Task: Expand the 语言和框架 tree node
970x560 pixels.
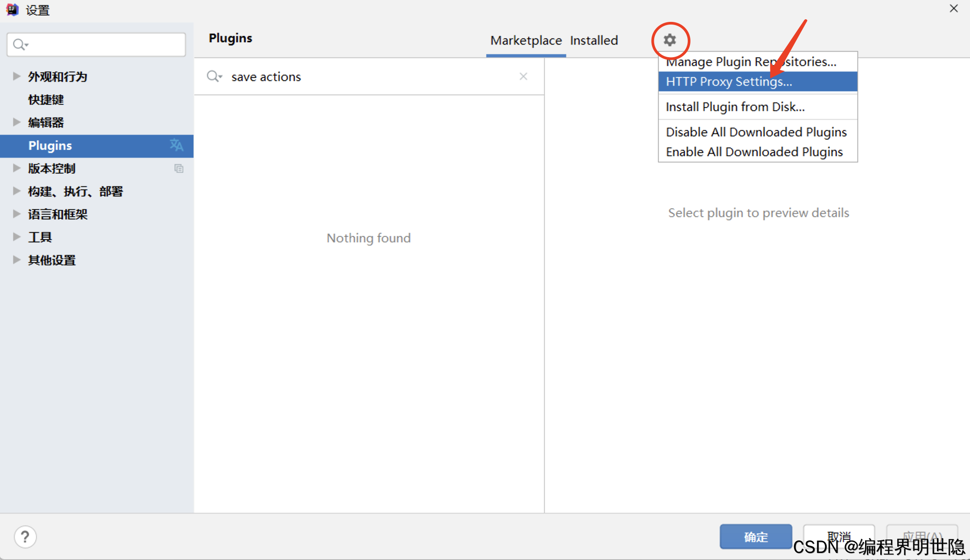Action: pyautogui.click(x=17, y=214)
